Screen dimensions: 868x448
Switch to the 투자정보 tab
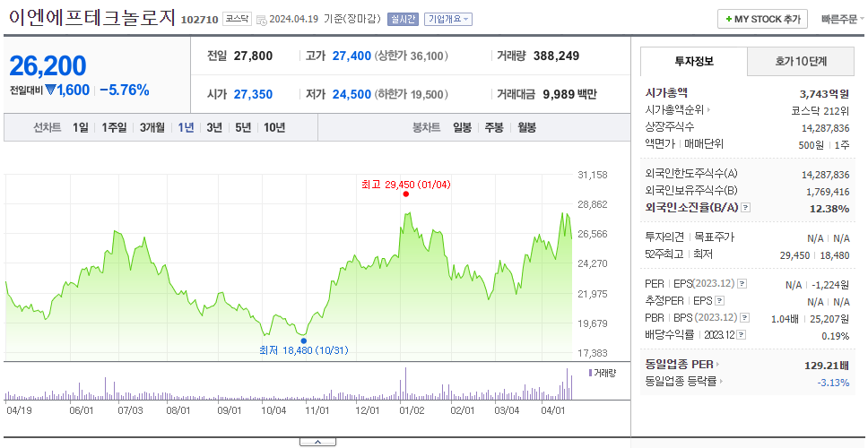point(694,62)
